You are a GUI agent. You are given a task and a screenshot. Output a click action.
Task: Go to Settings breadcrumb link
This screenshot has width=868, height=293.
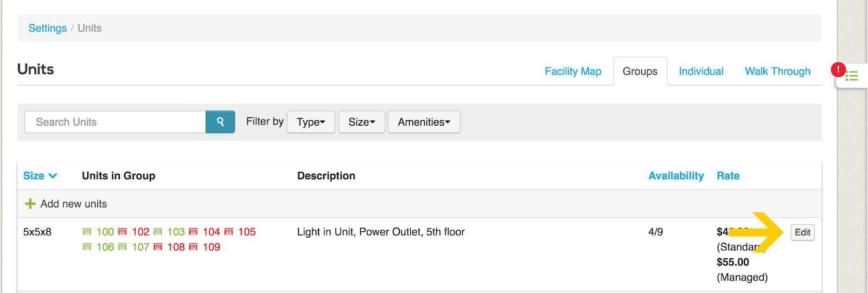[48, 28]
